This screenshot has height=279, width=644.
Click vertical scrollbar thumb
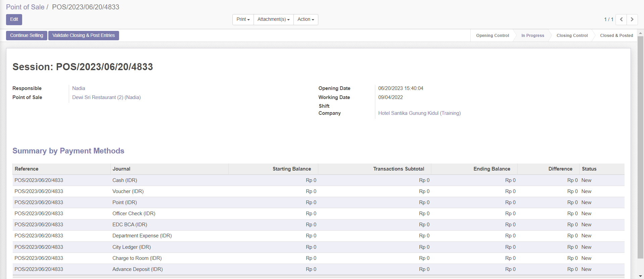coord(640,147)
